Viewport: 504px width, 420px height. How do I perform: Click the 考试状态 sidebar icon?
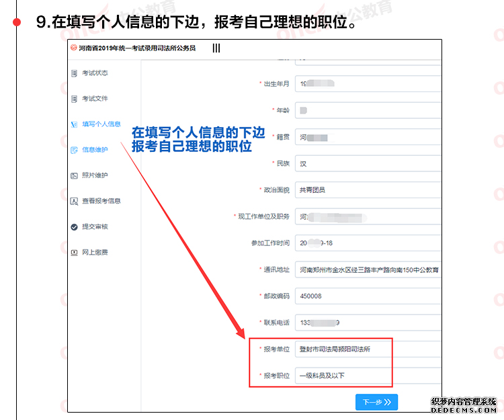pyautogui.click(x=74, y=73)
